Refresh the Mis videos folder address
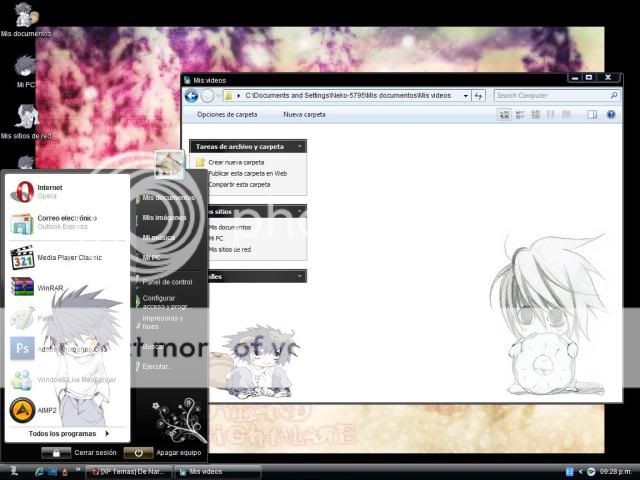This screenshot has height=480, width=640. (478, 96)
